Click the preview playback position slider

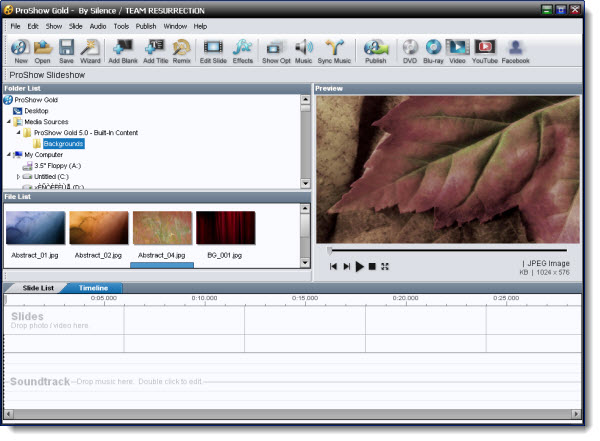click(x=447, y=250)
